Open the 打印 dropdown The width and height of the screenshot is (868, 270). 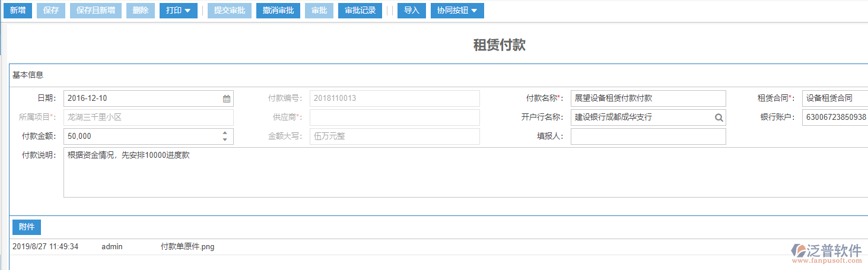click(x=179, y=11)
